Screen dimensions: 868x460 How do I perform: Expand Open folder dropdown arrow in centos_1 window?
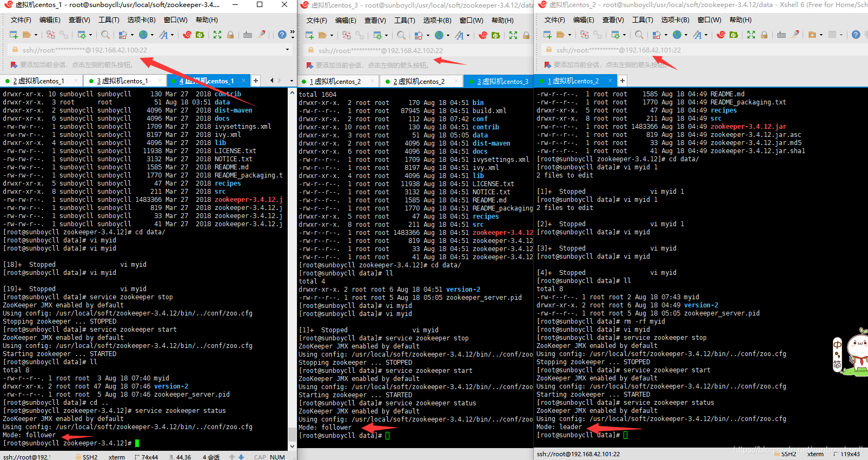pyautogui.click(x=36, y=35)
